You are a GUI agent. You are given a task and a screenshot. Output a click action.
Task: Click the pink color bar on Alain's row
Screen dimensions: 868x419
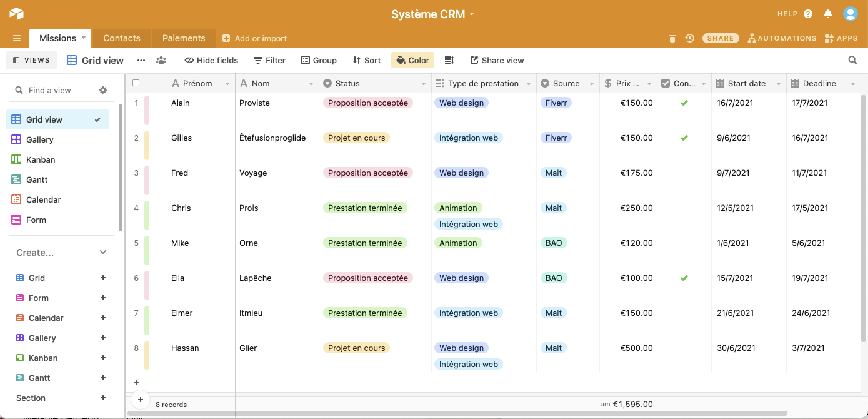point(147,110)
